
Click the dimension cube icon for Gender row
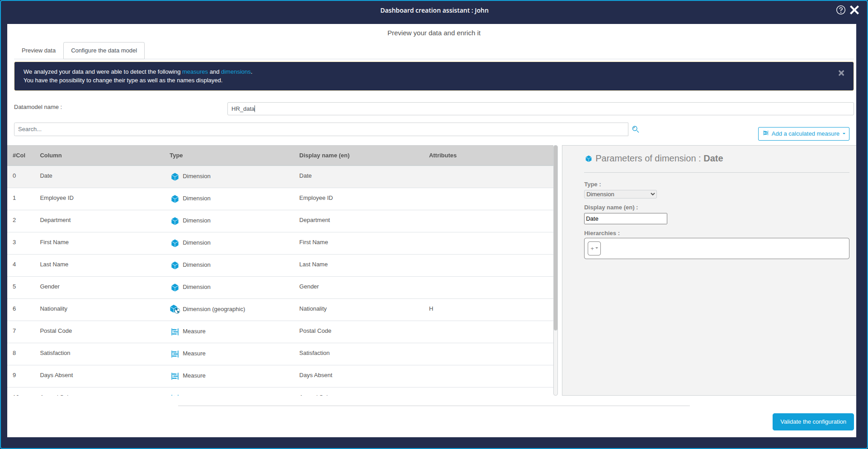[x=175, y=287]
